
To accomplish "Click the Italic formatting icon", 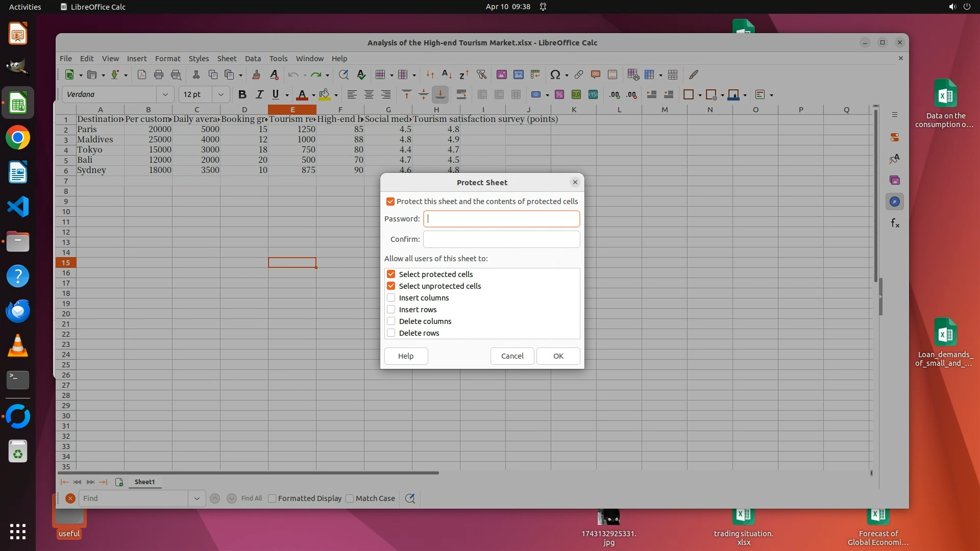I will pos(259,94).
